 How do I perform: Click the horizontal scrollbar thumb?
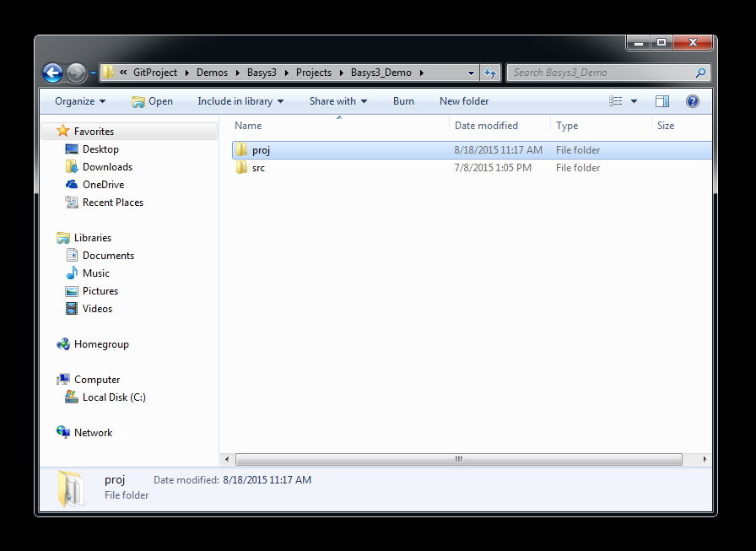tap(458, 459)
